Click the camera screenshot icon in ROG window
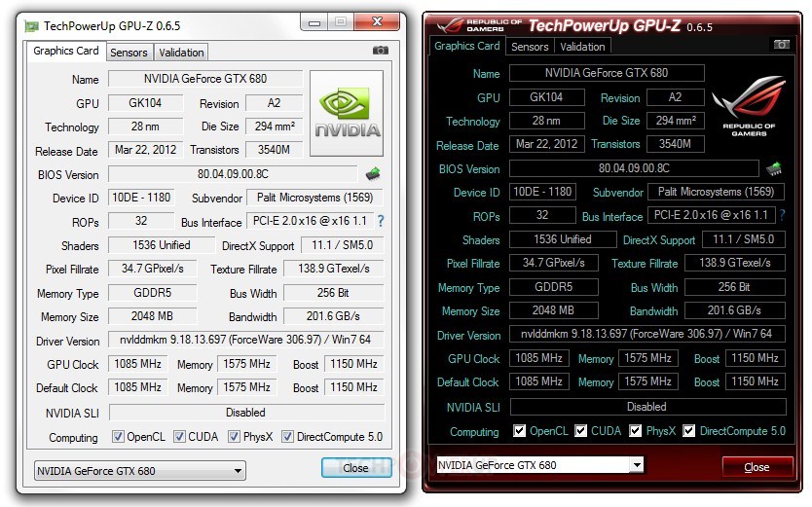This screenshot has height=507, width=812. click(782, 45)
